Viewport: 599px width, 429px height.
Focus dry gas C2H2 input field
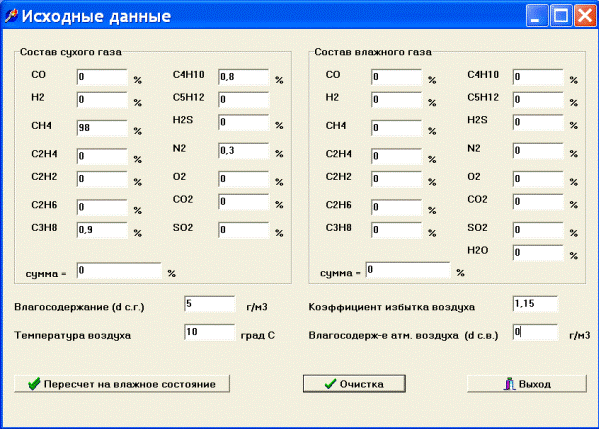pos(102,179)
